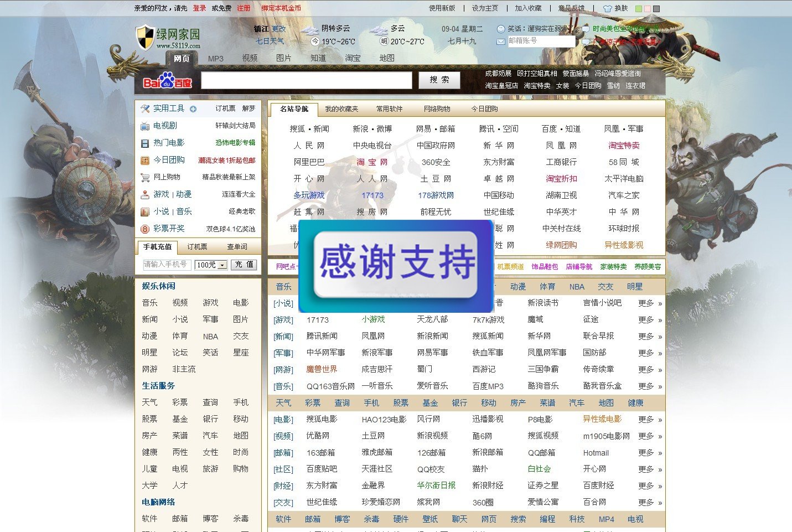Click the TV icon beside 电视剧
Image resolution: width=792 pixels, height=532 pixels.
pos(145,126)
